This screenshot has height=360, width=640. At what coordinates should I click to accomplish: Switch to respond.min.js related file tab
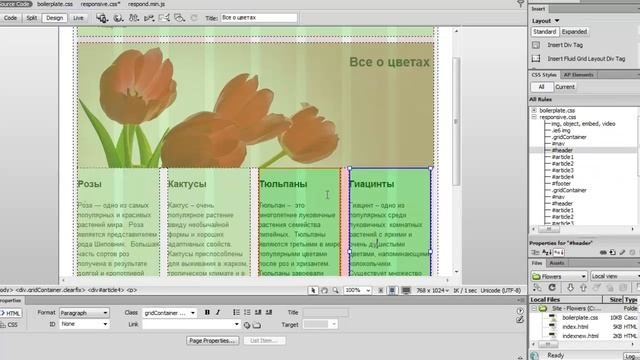click(x=146, y=4)
